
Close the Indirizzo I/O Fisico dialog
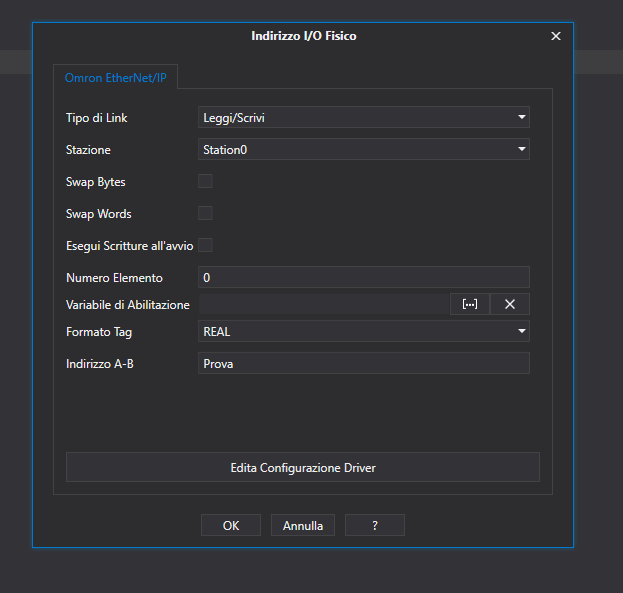pyautogui.click(x=556, y=36)
